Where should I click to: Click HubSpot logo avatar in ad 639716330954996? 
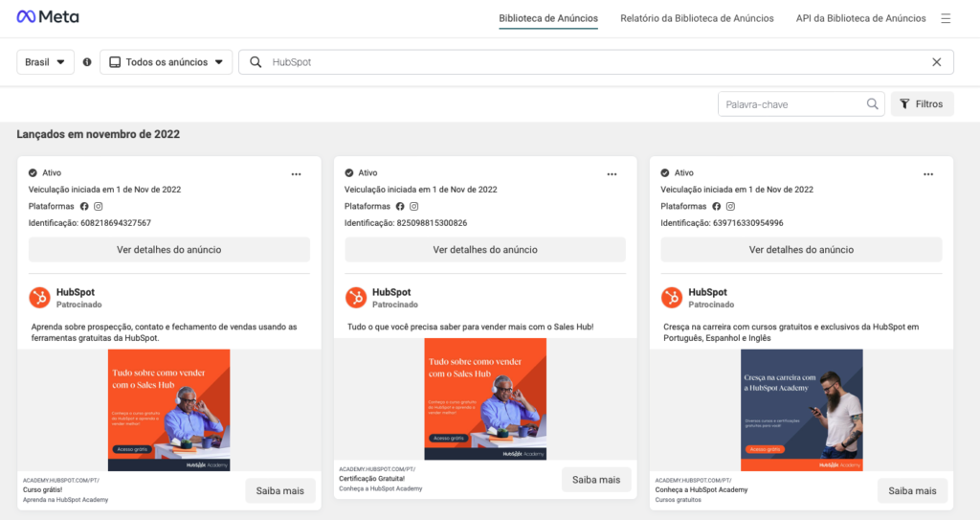click(x=672, y=297)
